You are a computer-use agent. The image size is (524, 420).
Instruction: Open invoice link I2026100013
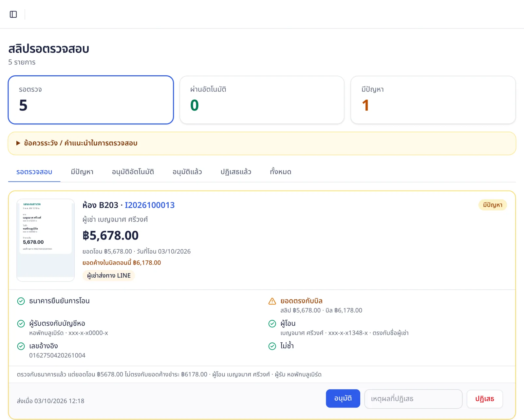point(150,205)
